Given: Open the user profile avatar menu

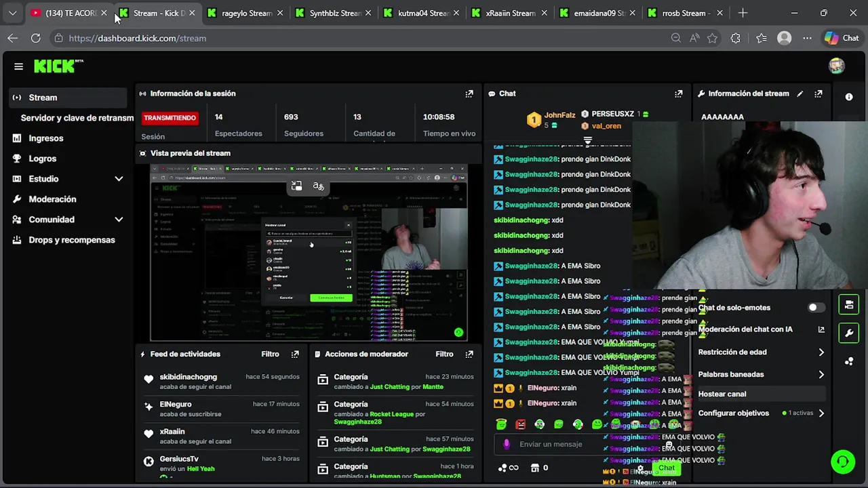Looking at the screenshot, I should [x=837, y=66].
